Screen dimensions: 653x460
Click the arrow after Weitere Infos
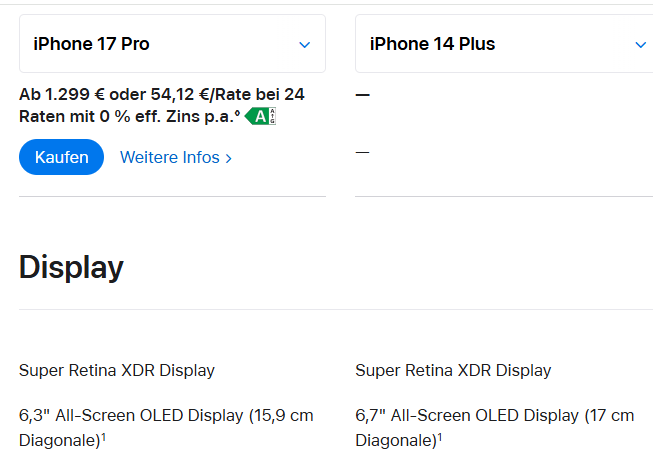click(229, 159)
